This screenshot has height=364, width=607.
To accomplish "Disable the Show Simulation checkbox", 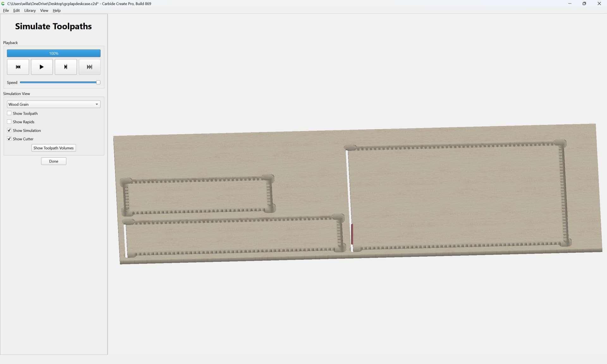I will (x=9, y=130).
